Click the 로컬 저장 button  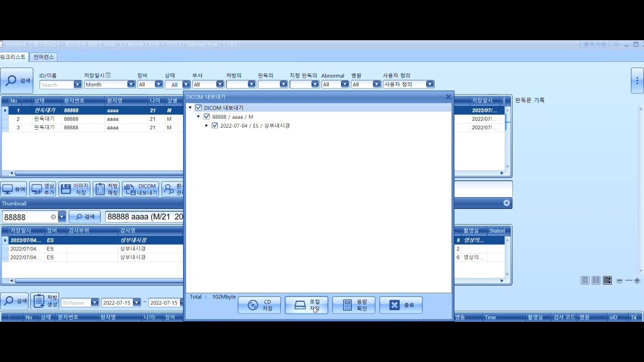tap(306, 305)
